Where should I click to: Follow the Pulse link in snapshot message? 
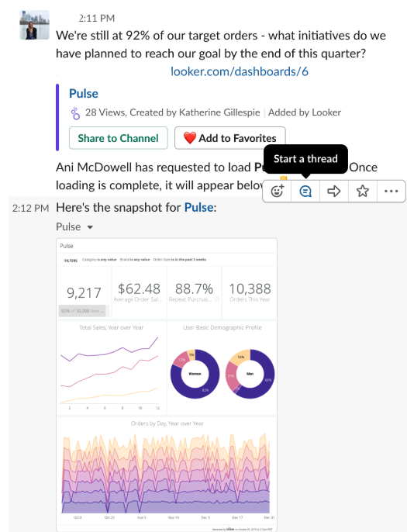click(x=198, y=207)
